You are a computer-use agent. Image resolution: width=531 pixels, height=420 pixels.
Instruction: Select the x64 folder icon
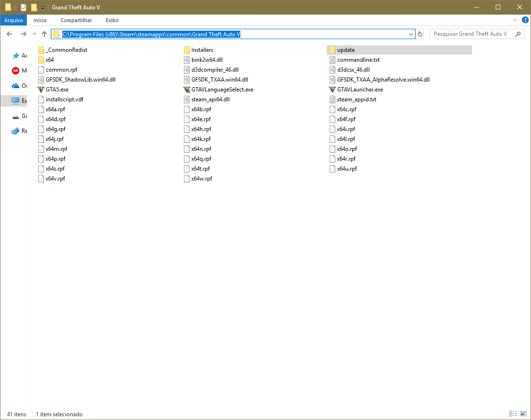(41, 60)
